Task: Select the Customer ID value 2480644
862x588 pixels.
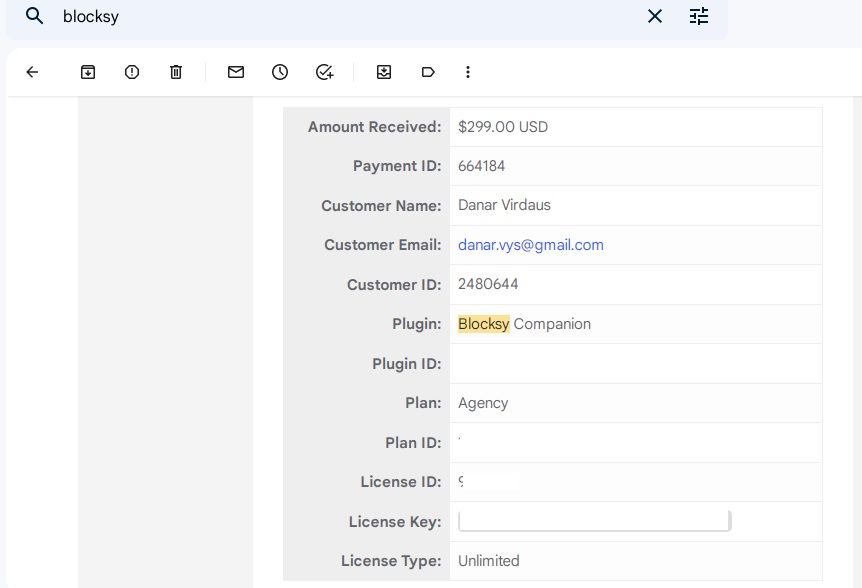Action: pyautogui.click(x=488, y=284)
